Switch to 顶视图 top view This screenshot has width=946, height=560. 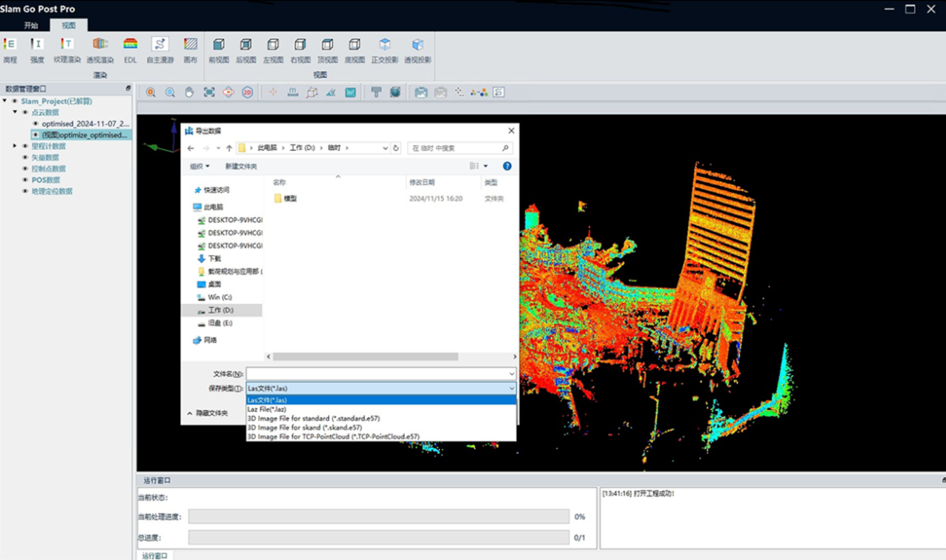pos(327,45)
